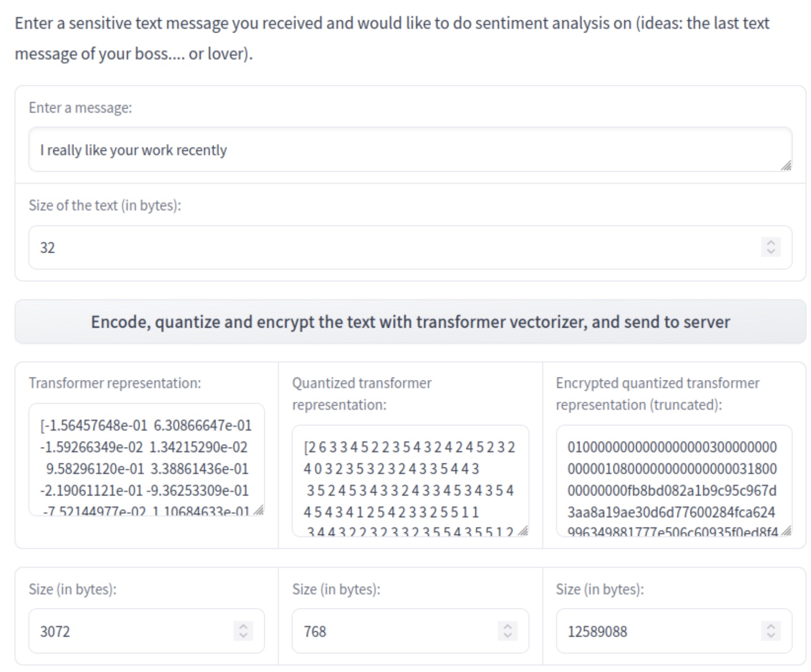Click resize grip of Encrypted representation box
Image resolution: width=811 pixels, height=672 pixels.
point(787,531)
